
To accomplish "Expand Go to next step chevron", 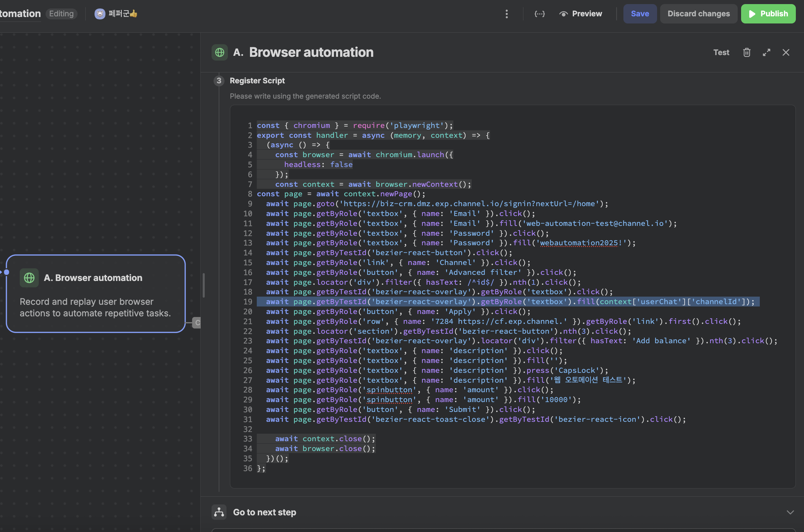I will [x=790, y=512].
